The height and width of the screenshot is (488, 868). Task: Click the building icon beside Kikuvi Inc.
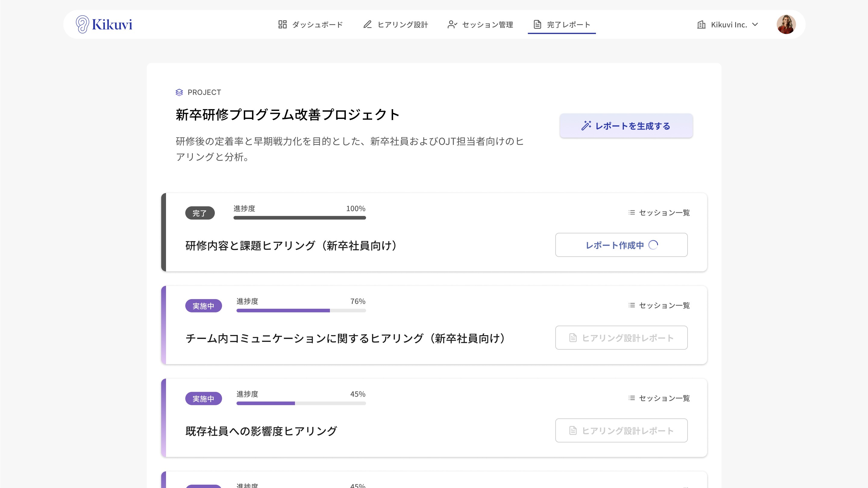[701, 24]
